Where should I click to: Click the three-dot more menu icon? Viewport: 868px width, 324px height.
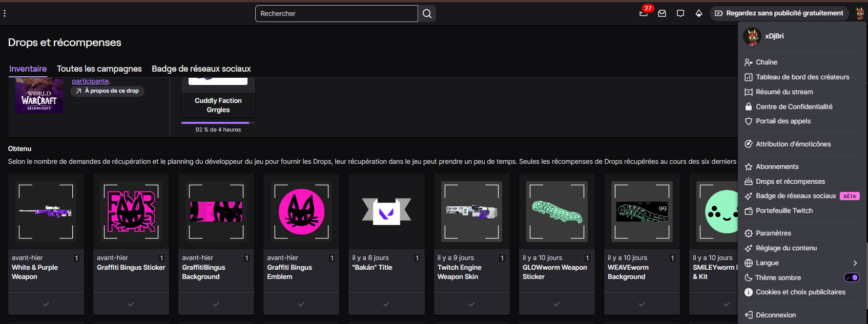[5, 13]
